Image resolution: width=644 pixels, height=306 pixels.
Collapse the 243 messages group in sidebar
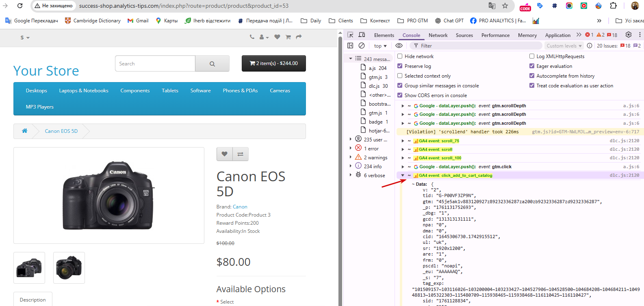(351, 59)
